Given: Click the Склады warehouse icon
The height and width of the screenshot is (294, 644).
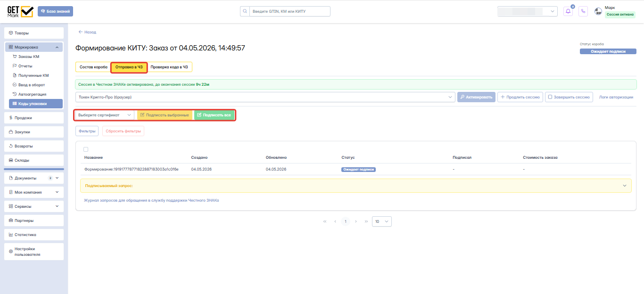Looking at the screenshot, I should click(11, 160).
